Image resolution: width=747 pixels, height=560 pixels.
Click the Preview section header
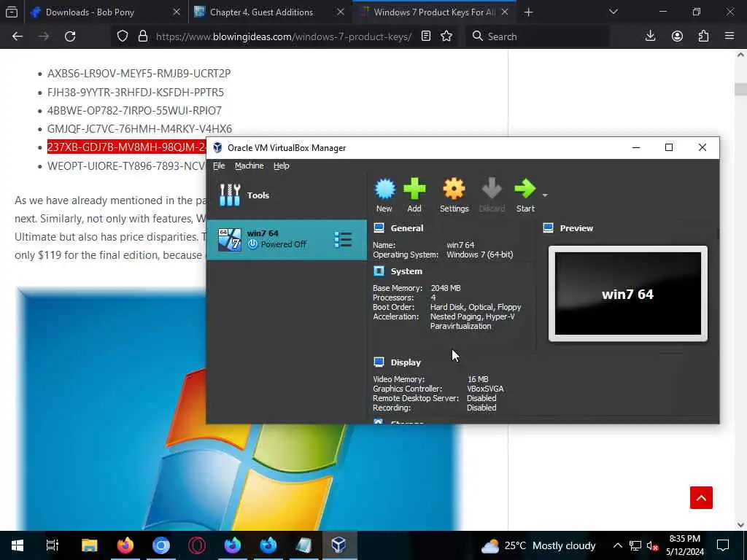576,228
